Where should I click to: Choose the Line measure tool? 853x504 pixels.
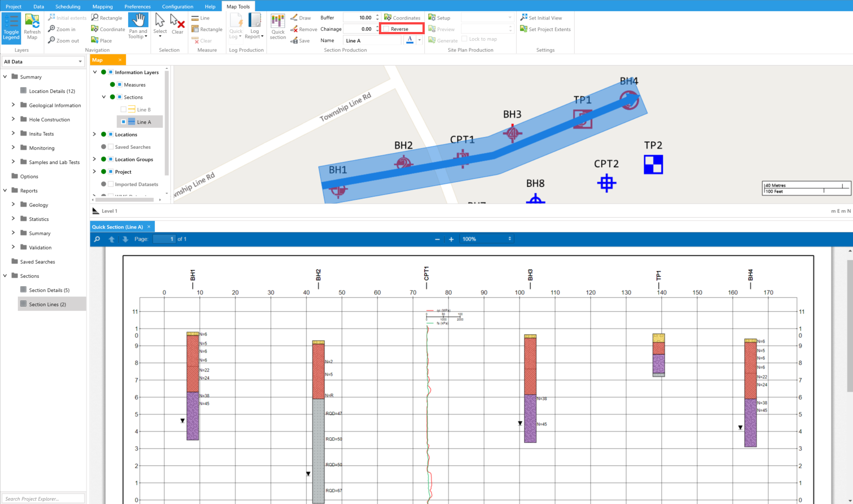click(x=201, y=18)
